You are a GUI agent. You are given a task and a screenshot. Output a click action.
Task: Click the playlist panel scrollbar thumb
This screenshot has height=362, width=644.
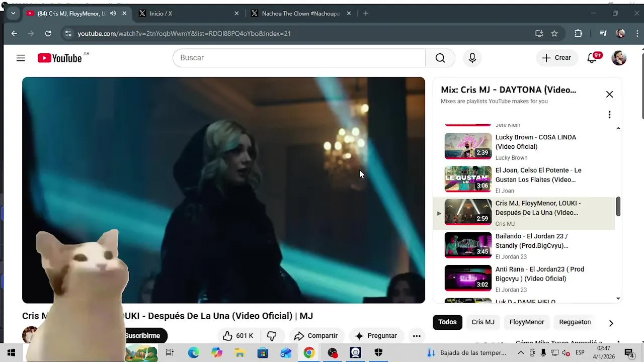618,207
